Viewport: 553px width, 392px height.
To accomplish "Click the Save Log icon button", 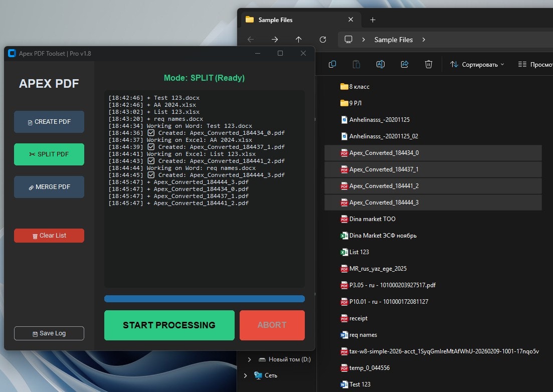I will (x=34, y=333).
